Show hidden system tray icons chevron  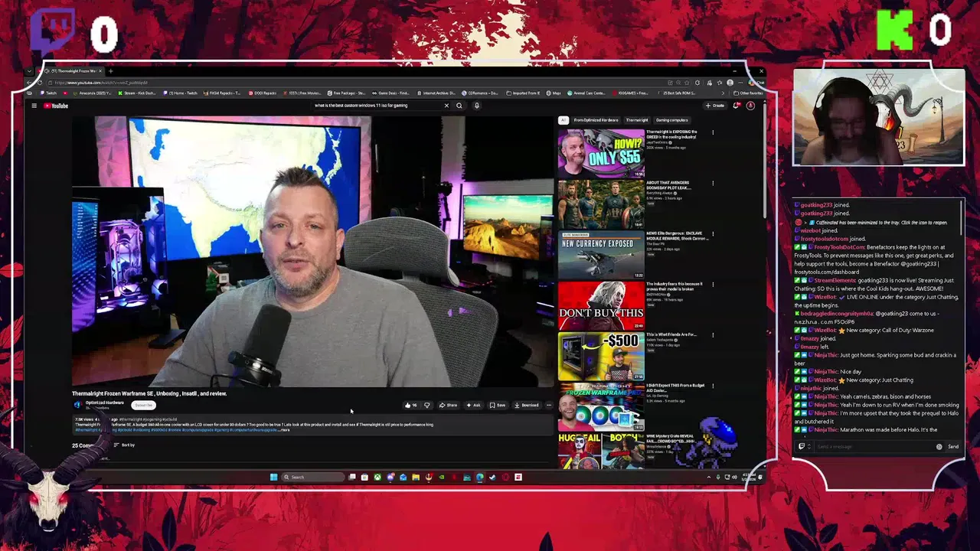coord(708,477)
